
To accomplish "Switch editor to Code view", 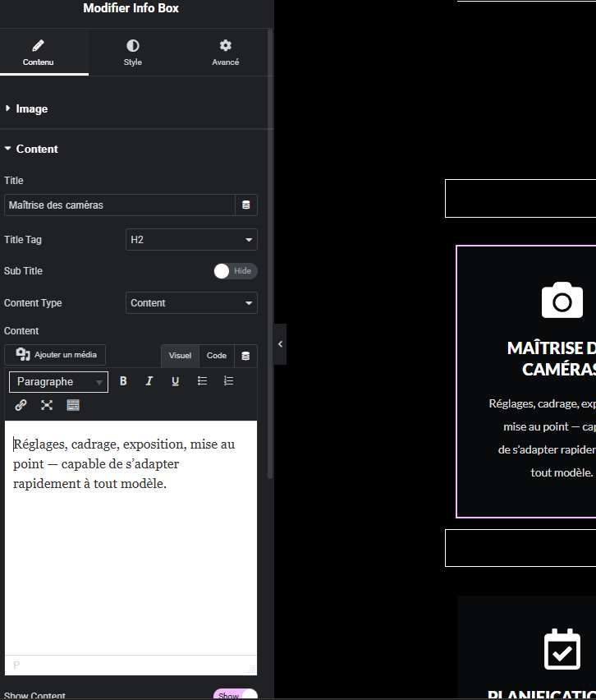I will tap(217, 356).
